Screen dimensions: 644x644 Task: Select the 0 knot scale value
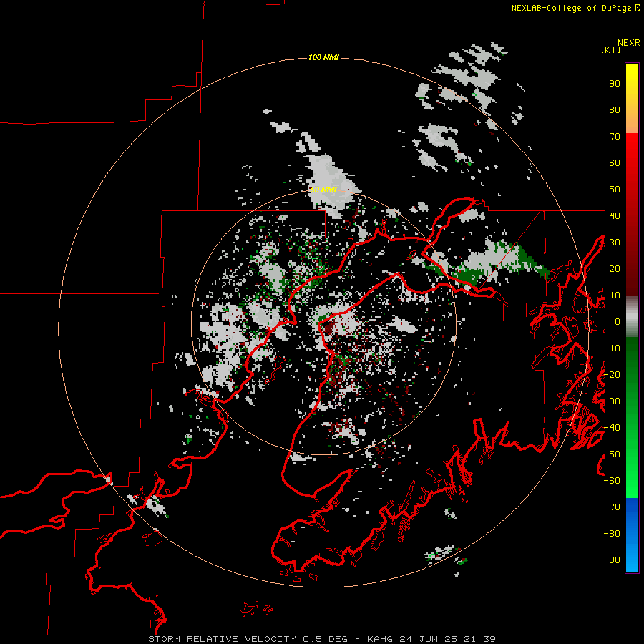[x=618, y=322]
